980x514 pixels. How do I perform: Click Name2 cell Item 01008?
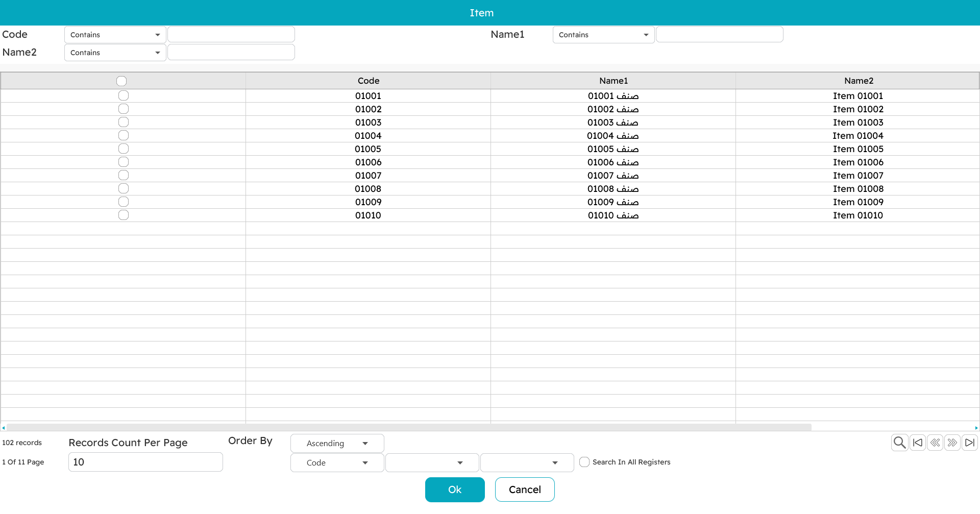click(858, 189)
